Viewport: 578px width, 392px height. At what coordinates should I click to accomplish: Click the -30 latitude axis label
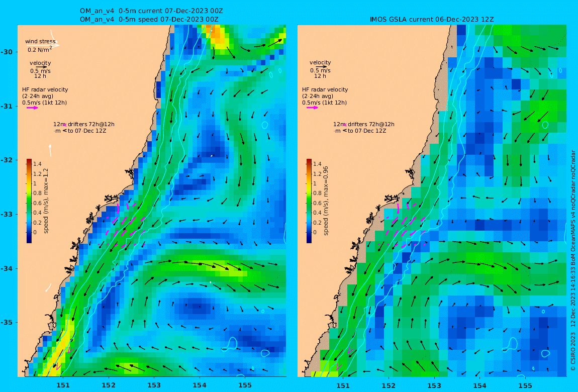click(x=6, y=52)
